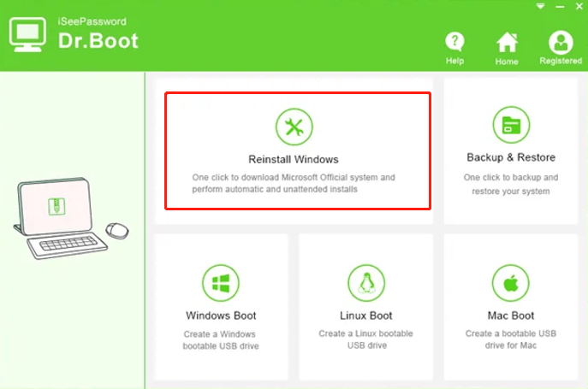Click 'Create a Linux bootable USB drive' text
588x389 pixels.
(366, 339)
